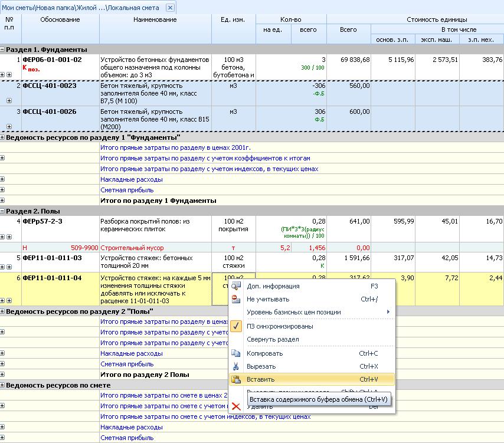
Task: Collapse Раздел 1. Фундаменты section
Action: (2, 50)
